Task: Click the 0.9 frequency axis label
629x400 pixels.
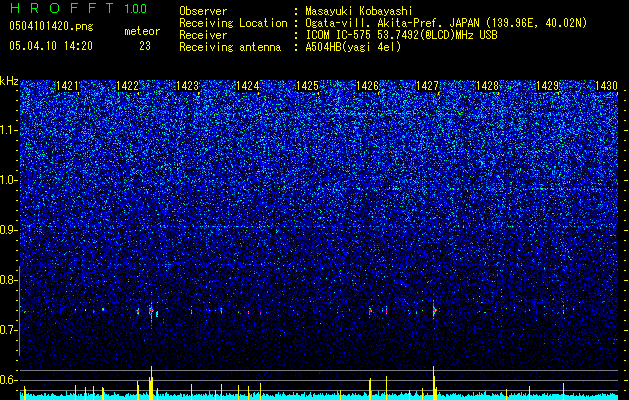Action: point(8,230)
